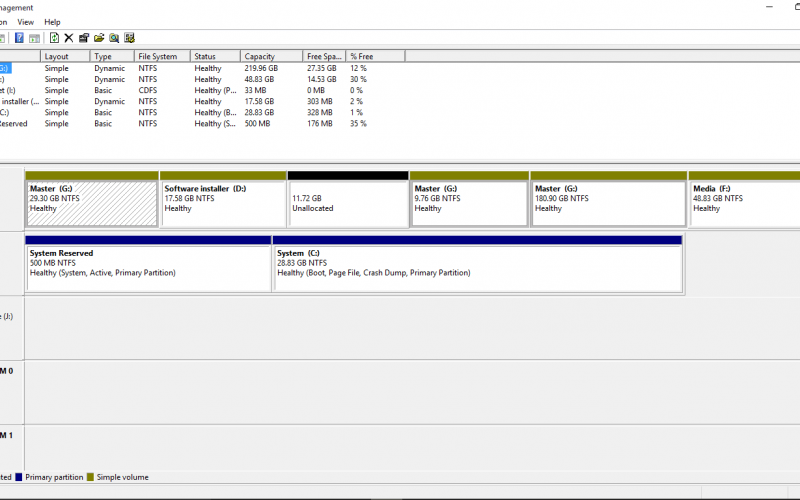Click the 48.83 GB capacity cell in list
800x500 pixels.
pos(259,79)
